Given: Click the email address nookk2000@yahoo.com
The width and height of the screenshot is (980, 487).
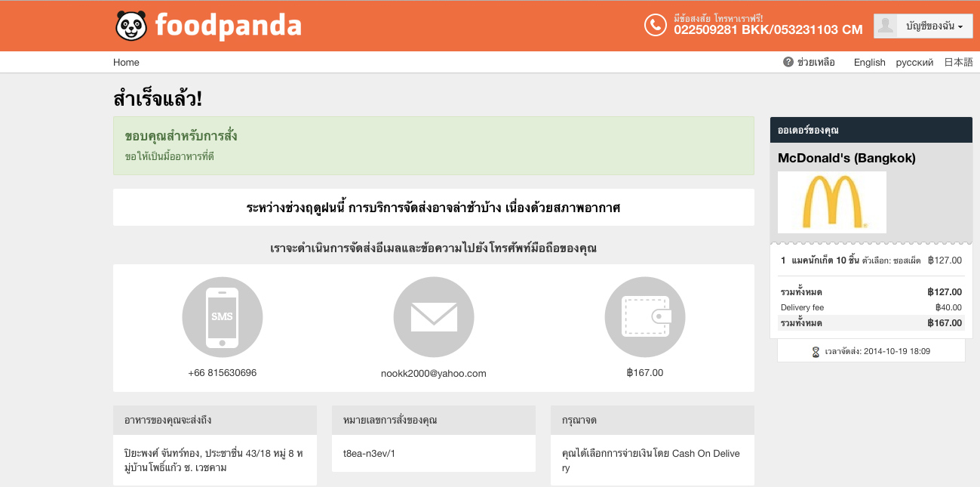Looking at the screenshot, I should 434,373.
